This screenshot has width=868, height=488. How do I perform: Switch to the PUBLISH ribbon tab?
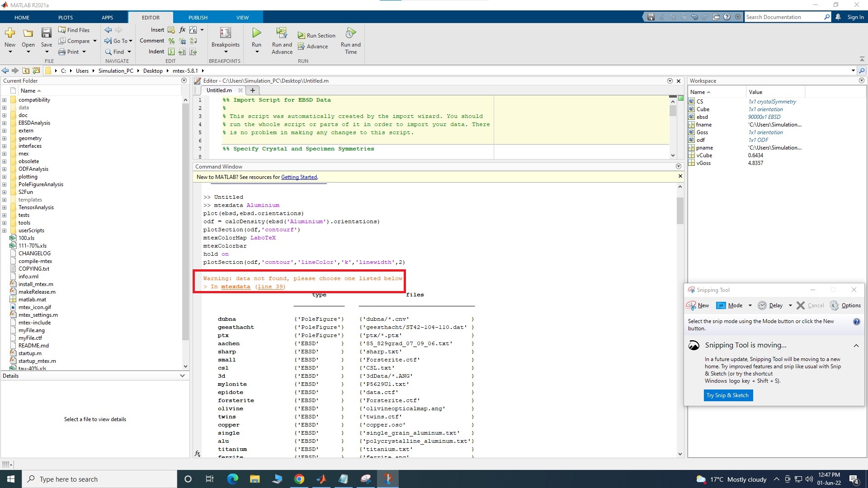tap(198, 18)
